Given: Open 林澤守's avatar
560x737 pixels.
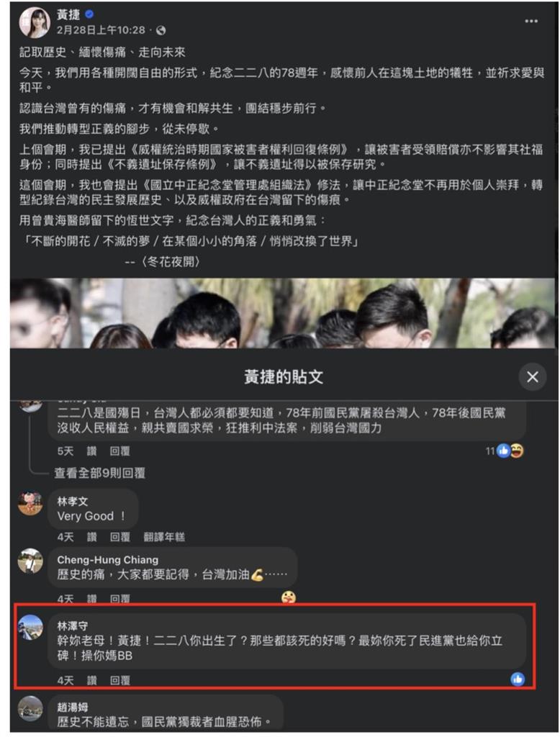Looking at the screenshot, I should pyautogui.click(x=30, y=627).
